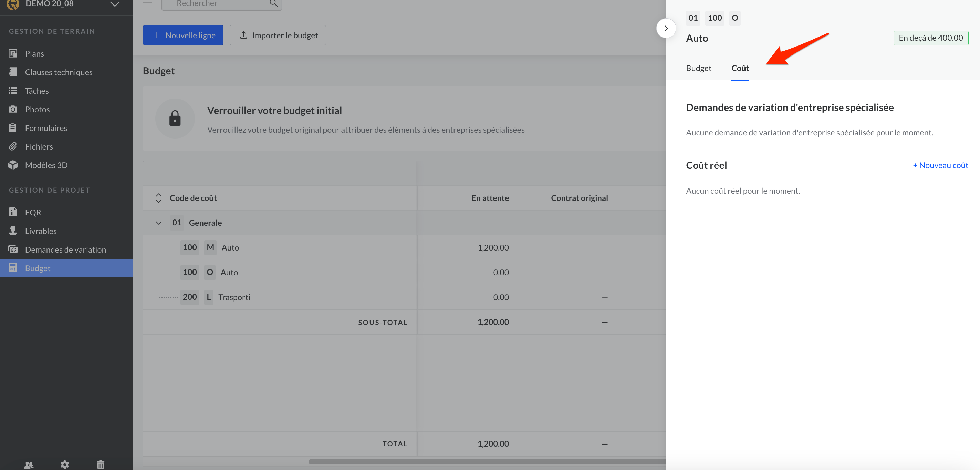This screenshot has width=980, height=470.
Task: Open settings gear at sidebar bottom
Action: coord(65,464)
